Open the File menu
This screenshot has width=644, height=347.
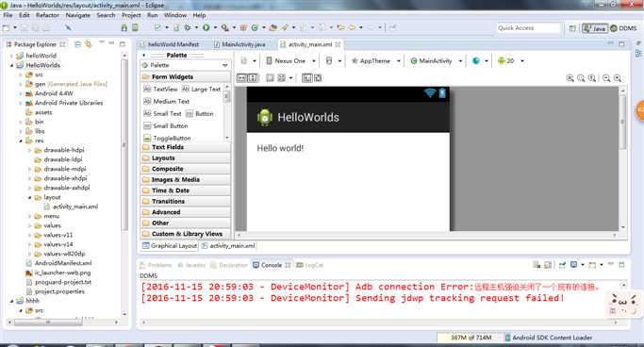8,15
